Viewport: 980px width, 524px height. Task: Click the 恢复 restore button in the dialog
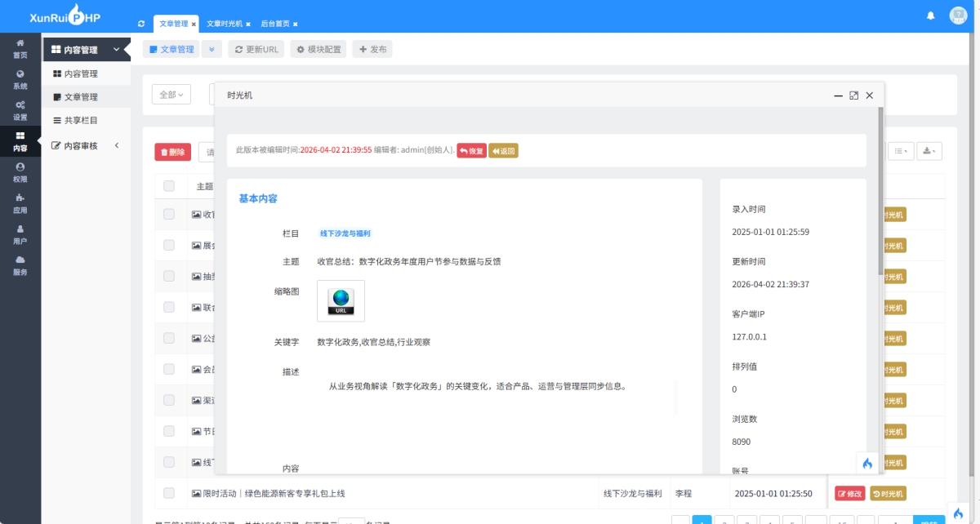tap(471, 150)
